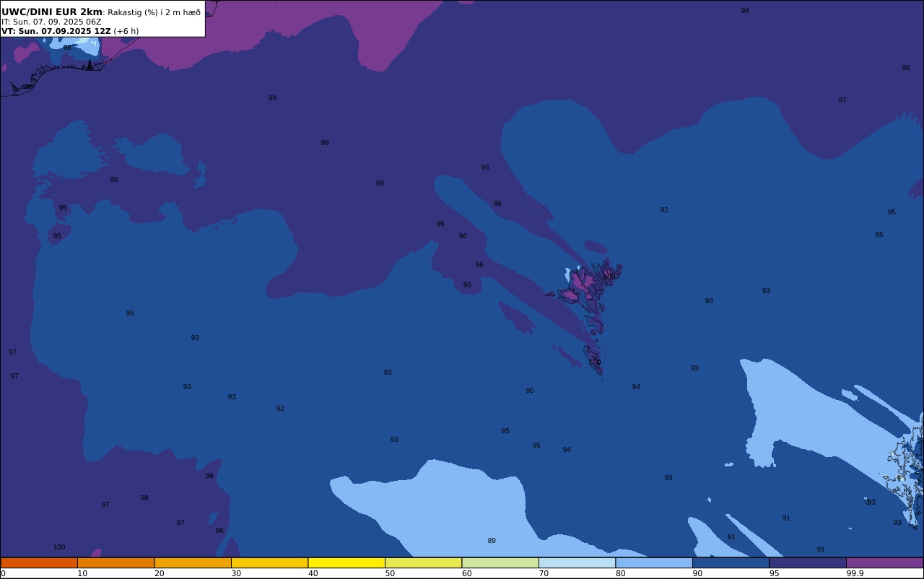Click the 'VT: Sun. 07.09.2025 12Z' line
This screenshot has height=579, width=924.
56,31
